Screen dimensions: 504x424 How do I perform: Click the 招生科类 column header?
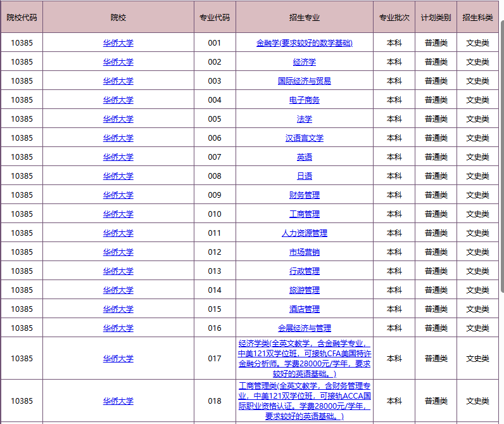pos(477,17)
